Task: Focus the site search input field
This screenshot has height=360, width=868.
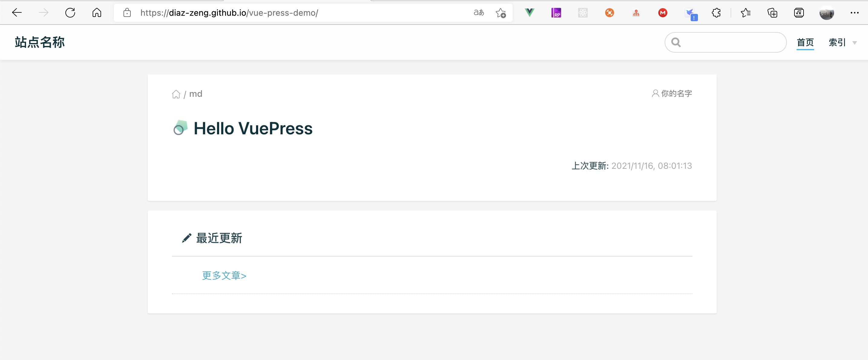Action: pyautogui.click(x=725, y=42)
